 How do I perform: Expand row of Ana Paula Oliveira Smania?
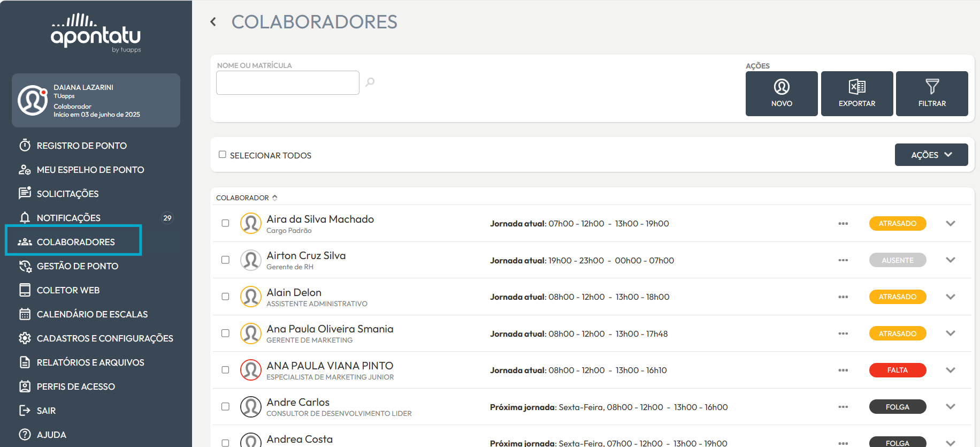(x=951, y=333)
